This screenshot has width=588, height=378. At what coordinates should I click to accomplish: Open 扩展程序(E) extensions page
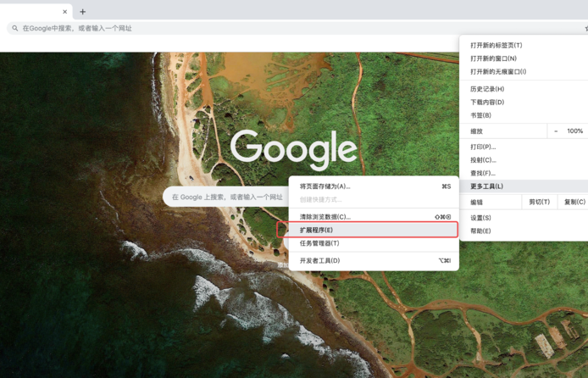pos(317,230)
